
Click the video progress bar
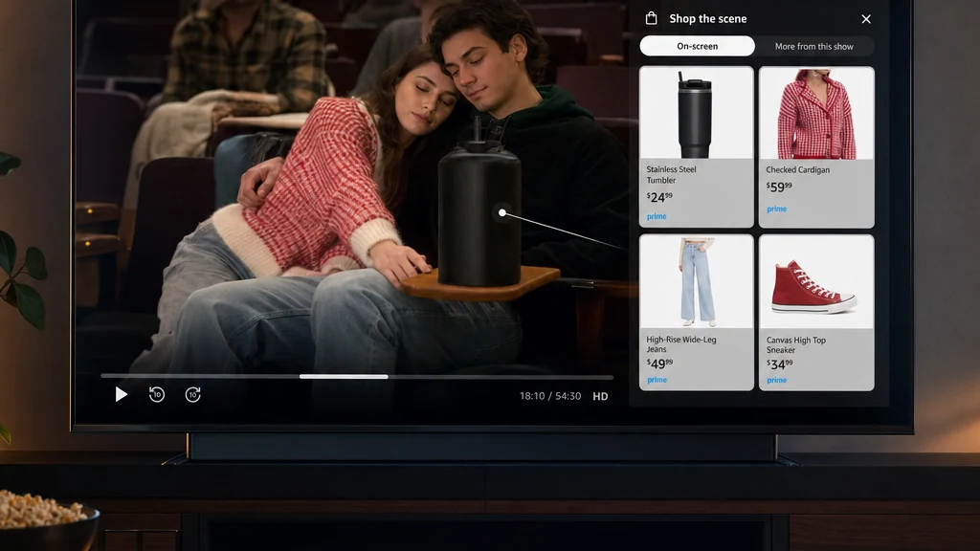(x=357, y=377)
